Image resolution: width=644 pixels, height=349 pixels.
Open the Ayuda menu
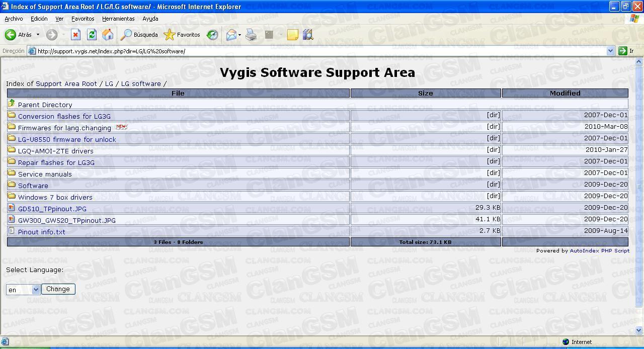coord(150,19)
